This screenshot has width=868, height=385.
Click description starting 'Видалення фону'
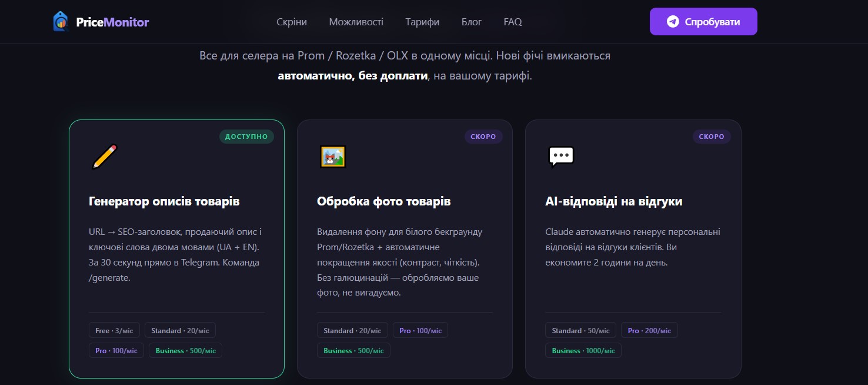pyautogui.click(x=400, y=262)
